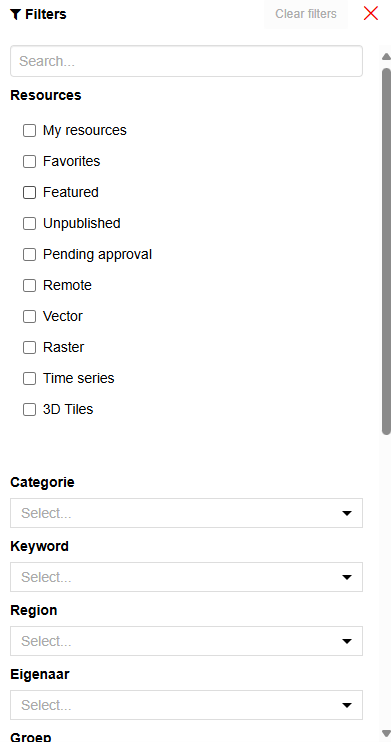Viewport: 391px width, 742px height.
Task: Click the scrollbar down arrow
Action: pyautogui.click(x=386, y=734)
